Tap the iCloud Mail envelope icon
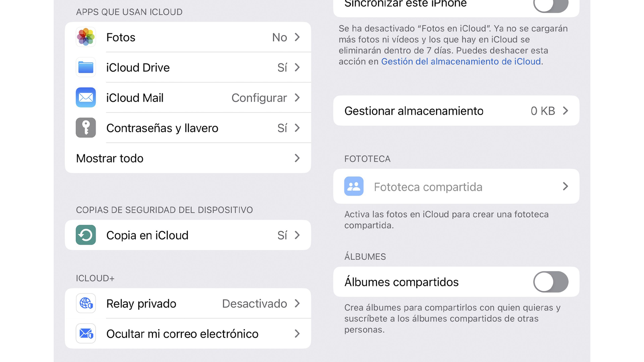 click(86, 97)
